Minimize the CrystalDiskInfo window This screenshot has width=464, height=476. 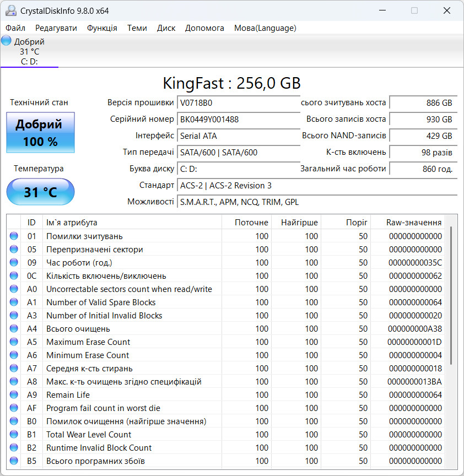[382, 10]
